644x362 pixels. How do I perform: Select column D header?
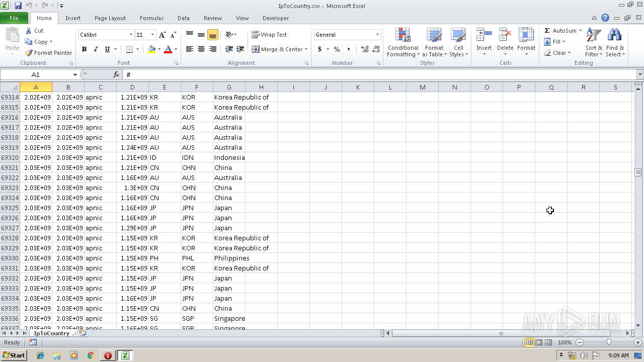[x=132, y=87]
